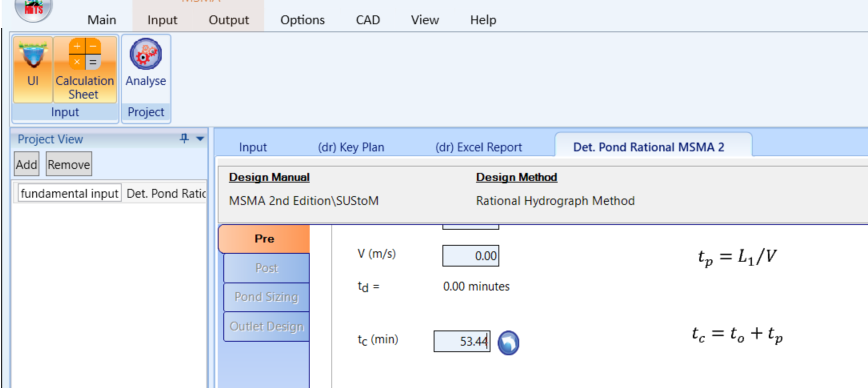
Task: Open the Options menu
Action: [x=302, y=20]
